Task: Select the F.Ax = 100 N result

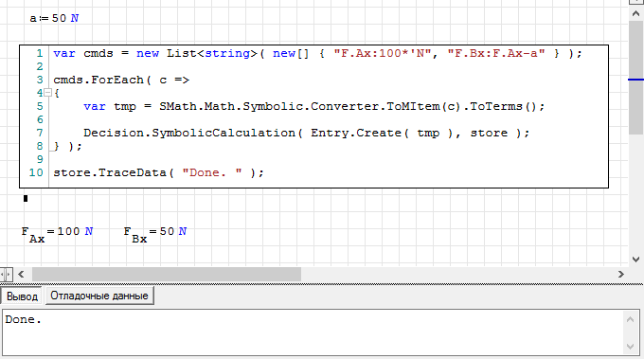Action: (x=57, y=235)
